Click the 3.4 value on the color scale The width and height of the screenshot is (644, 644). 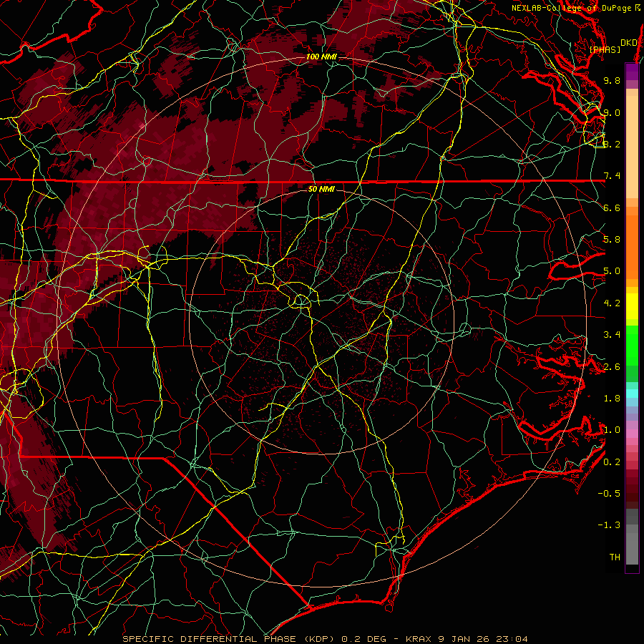(x=612, y=335)
